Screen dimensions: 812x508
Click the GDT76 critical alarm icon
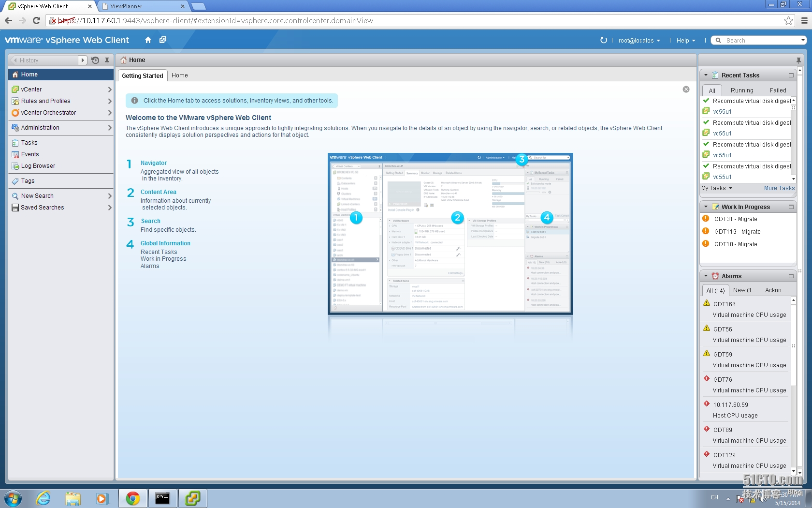pos(707,379)
